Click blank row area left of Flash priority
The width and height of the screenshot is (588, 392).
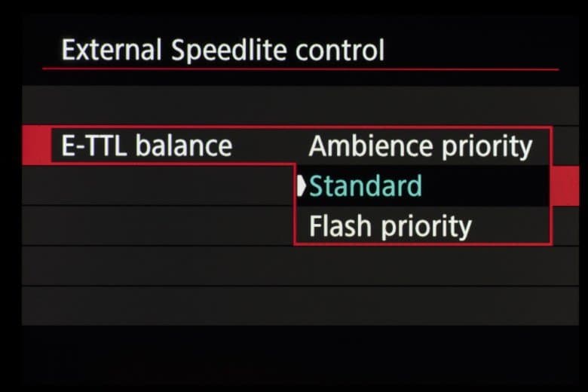pos(158,226)
